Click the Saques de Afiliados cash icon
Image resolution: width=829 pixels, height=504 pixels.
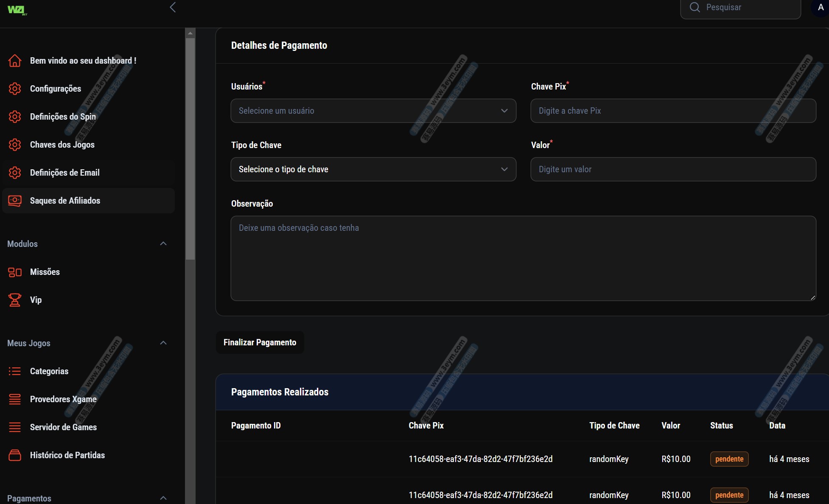point(15,201)
